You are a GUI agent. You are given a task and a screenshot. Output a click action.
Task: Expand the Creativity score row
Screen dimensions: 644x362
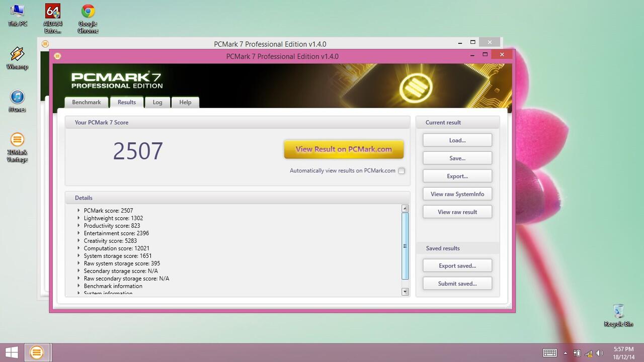click(79, 241)
